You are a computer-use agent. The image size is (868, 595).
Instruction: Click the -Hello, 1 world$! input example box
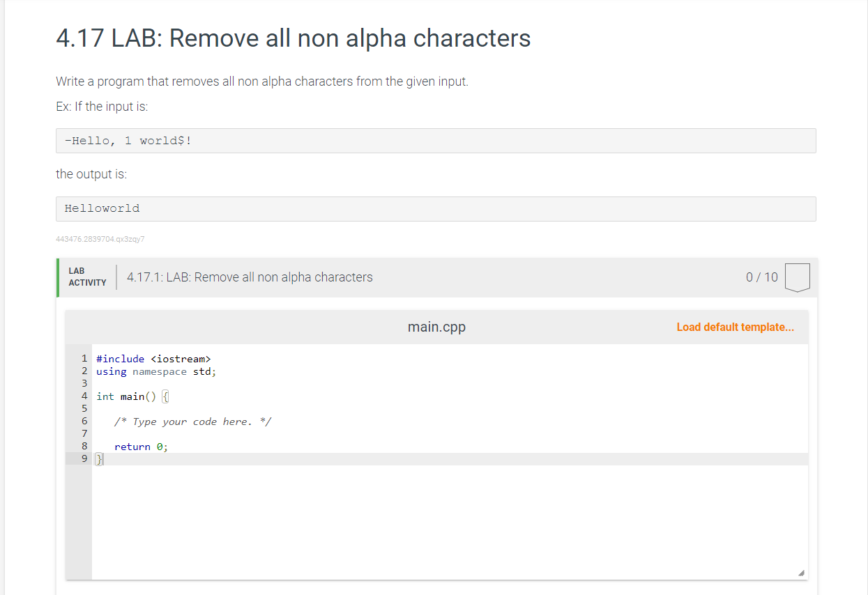tap(128, 140)
